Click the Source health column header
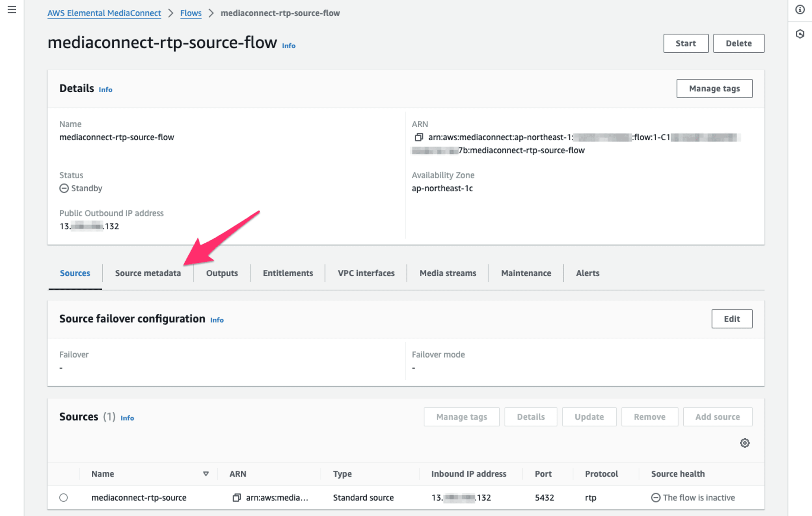This screenshot has height=516, width=812. [678, 474]
